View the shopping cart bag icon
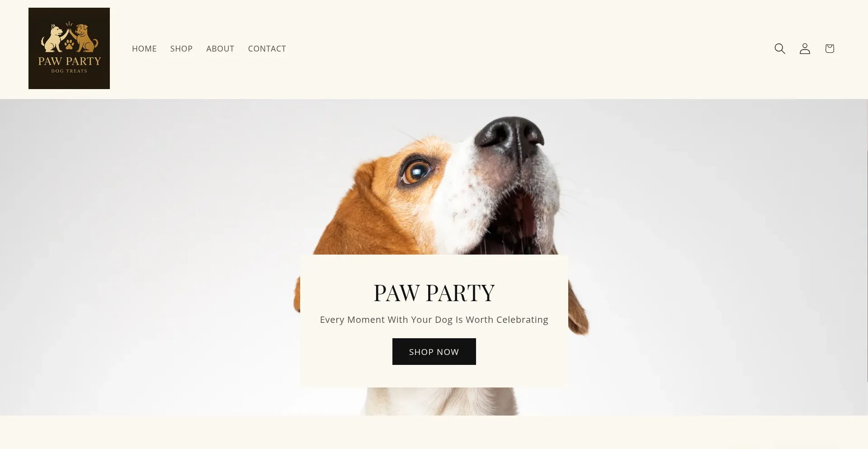The height and width of the screenshot is (449, 868). point(830,48)
